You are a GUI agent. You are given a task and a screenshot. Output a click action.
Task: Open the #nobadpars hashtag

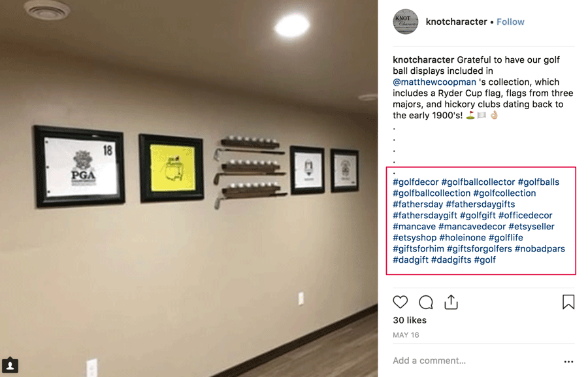click(x=540, y=248)
